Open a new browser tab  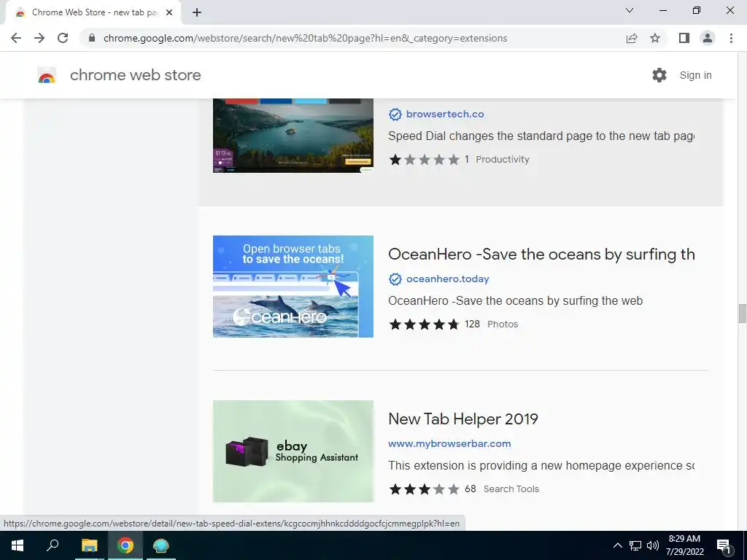(197, 12)
